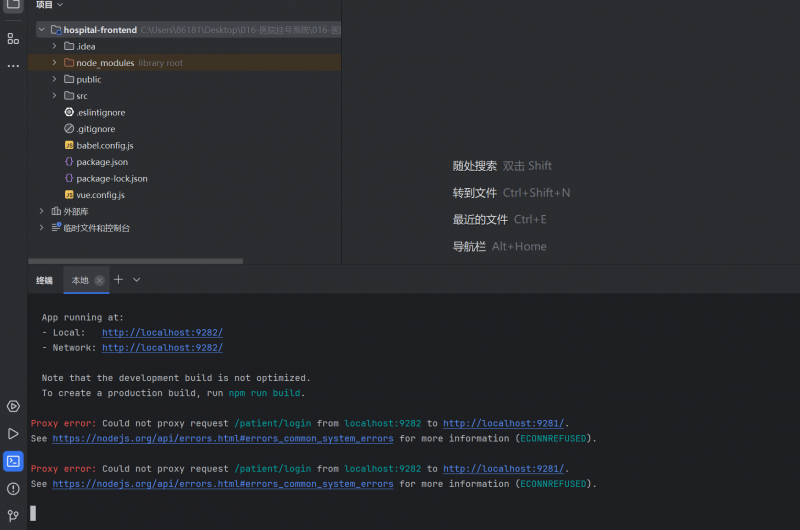This screenshot has height=530, width=800.
Task: Open the Problems tool window icon
Action: point(13,489)
